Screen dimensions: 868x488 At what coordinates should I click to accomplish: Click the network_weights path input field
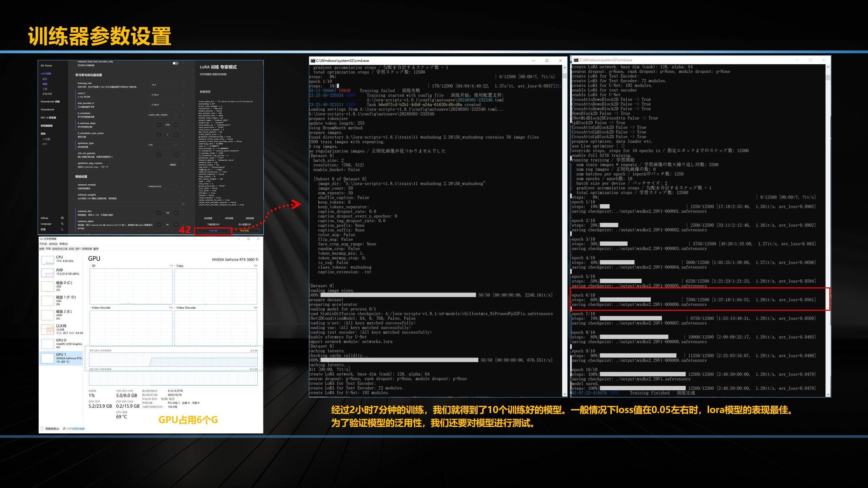(x=129, y=204)
